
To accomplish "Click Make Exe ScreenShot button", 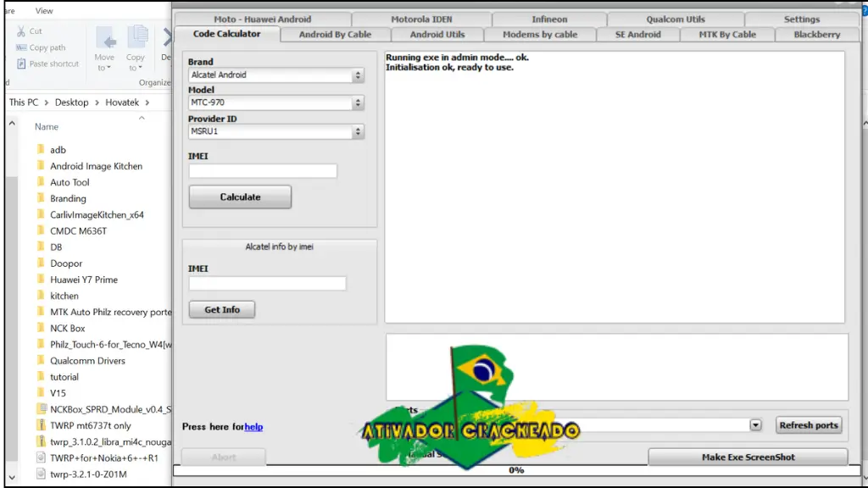I will pos(748,457).
